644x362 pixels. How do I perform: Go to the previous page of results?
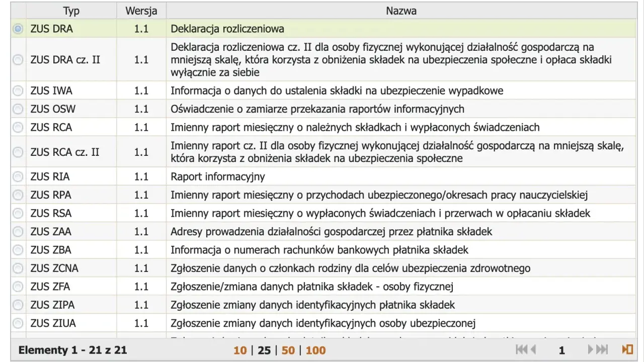pyautogui.click(x=534, y=349)
